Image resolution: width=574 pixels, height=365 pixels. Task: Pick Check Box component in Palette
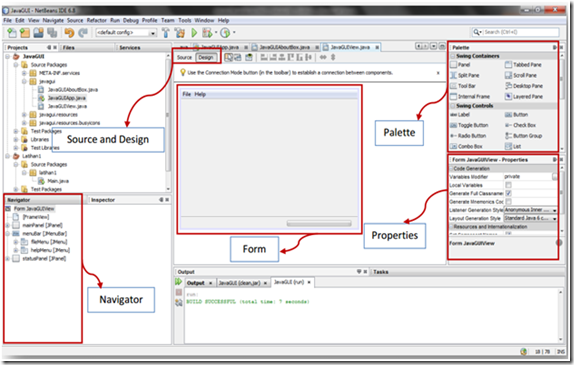pos(521,125)
